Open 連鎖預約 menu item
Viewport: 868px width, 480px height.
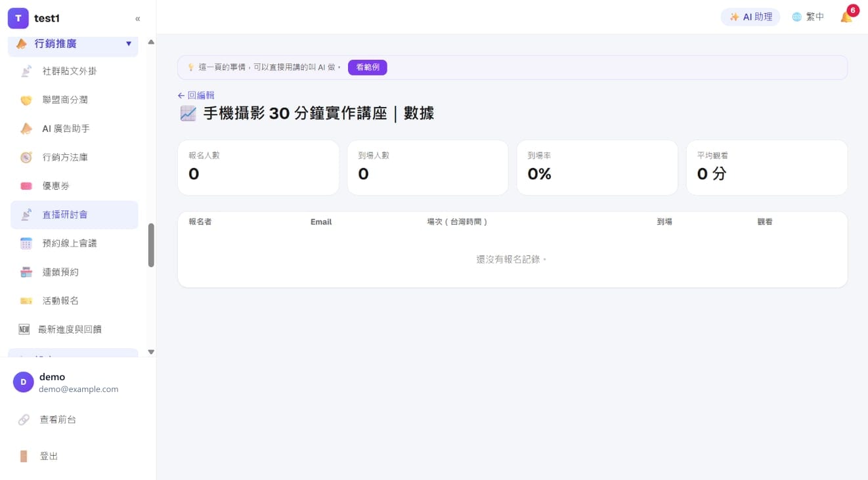coord(74,272)
